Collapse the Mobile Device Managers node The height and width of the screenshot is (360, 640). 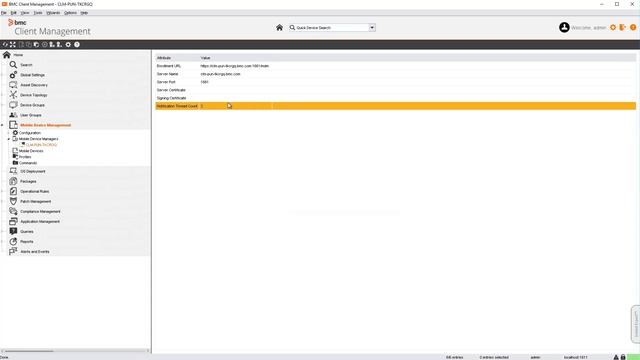(9, 139)
